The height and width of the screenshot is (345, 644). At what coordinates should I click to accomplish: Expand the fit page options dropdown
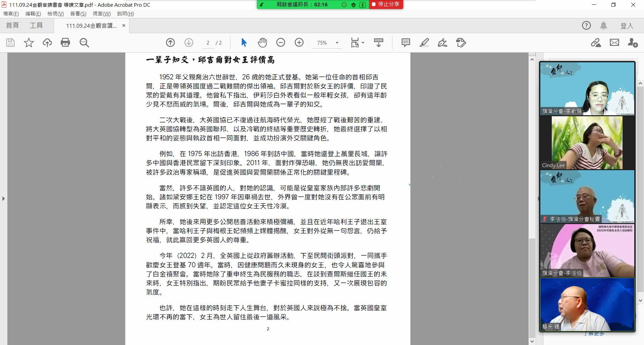(363, 43)
